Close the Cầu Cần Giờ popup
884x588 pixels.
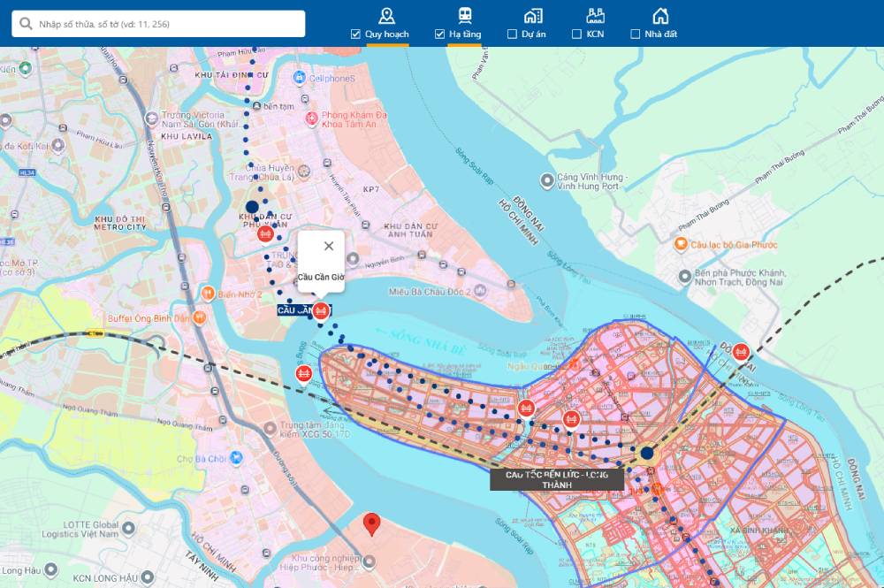pyautogui.click(x=329, y=246)
